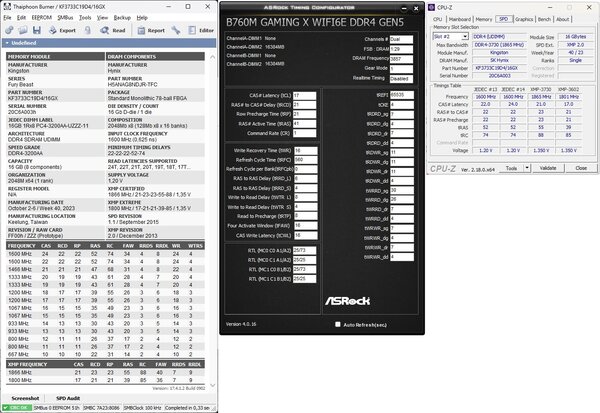Viewport: 600px width, 413px height.
Task: Open the Edit menu in Thaiphoon Burner
Action: [21, 18]
